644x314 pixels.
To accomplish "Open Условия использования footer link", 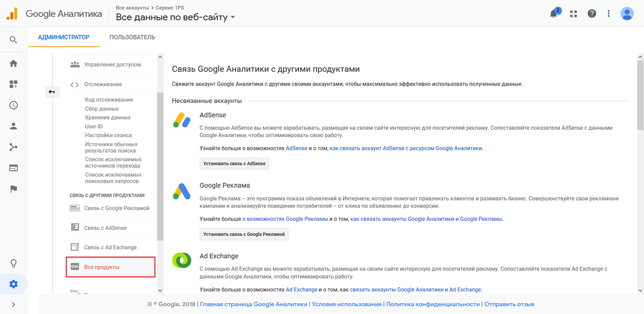I will coord(347,304).
